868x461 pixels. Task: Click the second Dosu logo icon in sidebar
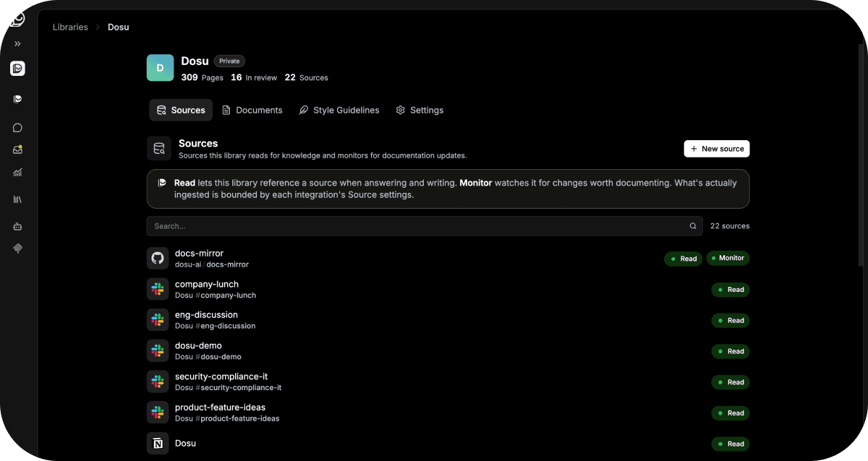point(17,99)
